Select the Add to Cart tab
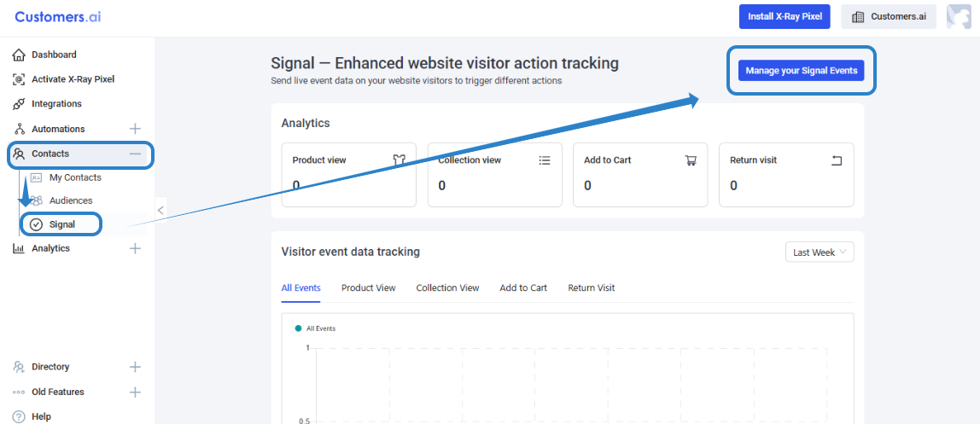 [523, 288]
